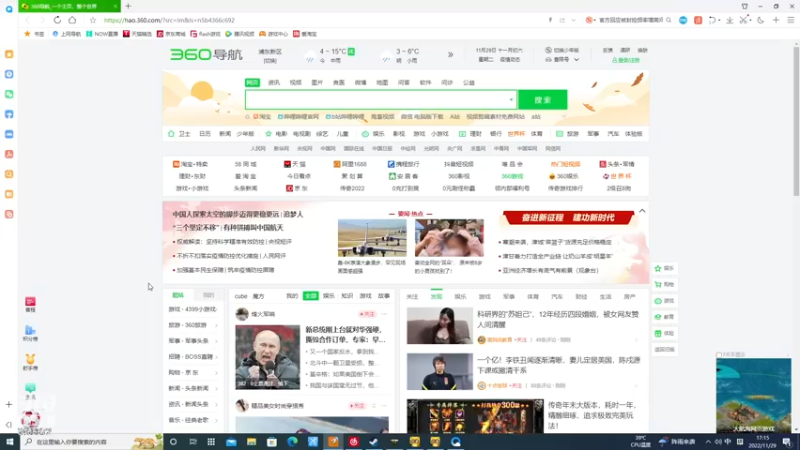
Task: Open the 天猫 site link
Action: pyautogui.click(x=295, y=164)
